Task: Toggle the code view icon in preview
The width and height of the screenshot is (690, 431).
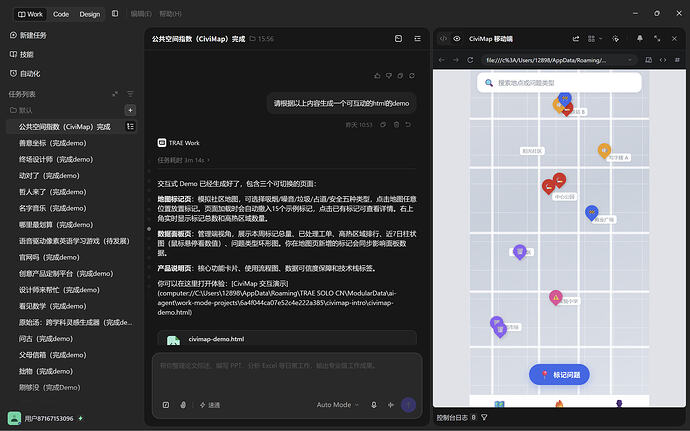Action: coord(444,39)
